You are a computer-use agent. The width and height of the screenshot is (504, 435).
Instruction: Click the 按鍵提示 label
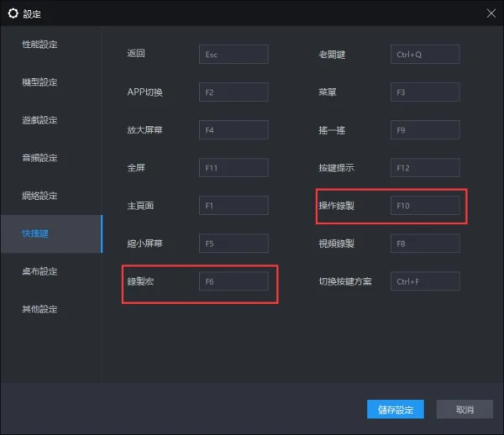coord(336,168)
